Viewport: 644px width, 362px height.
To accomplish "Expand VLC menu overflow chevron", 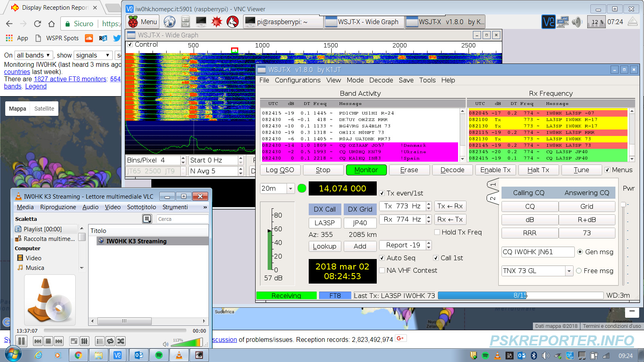I will tap(205, 207).
